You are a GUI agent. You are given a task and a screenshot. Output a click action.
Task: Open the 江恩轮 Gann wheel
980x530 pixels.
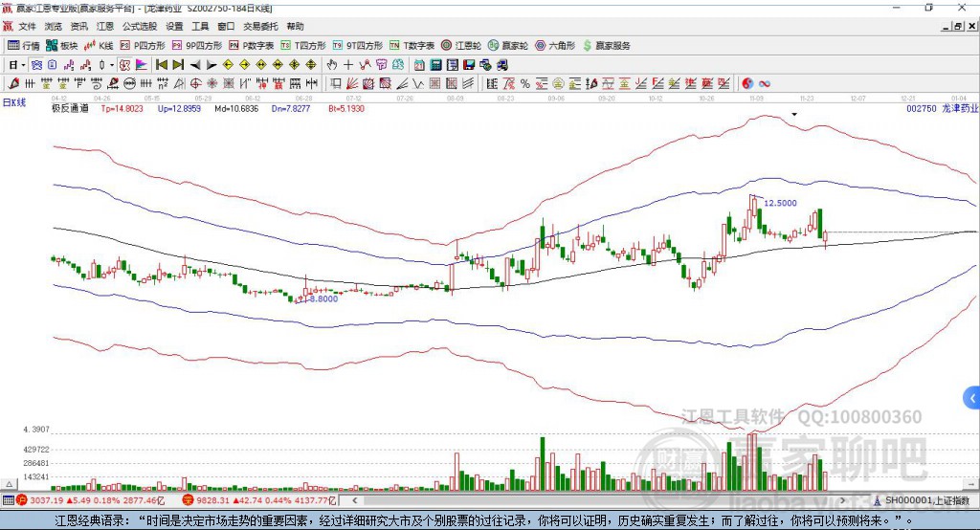point(461,46)
